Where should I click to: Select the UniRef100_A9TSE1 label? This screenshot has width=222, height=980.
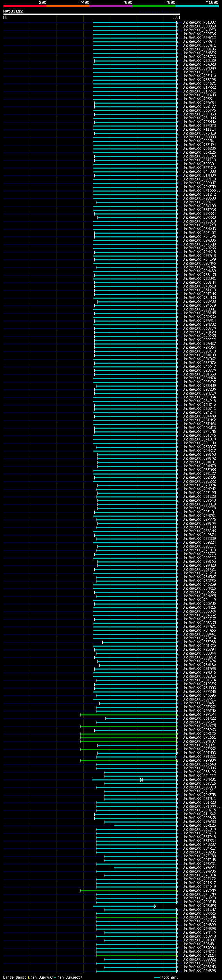(x=199, y=757)
